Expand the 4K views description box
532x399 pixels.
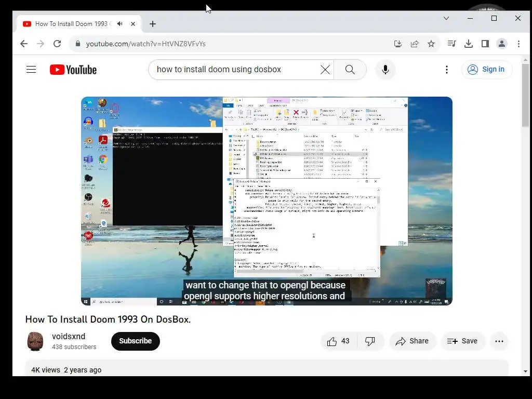point(267,368)
